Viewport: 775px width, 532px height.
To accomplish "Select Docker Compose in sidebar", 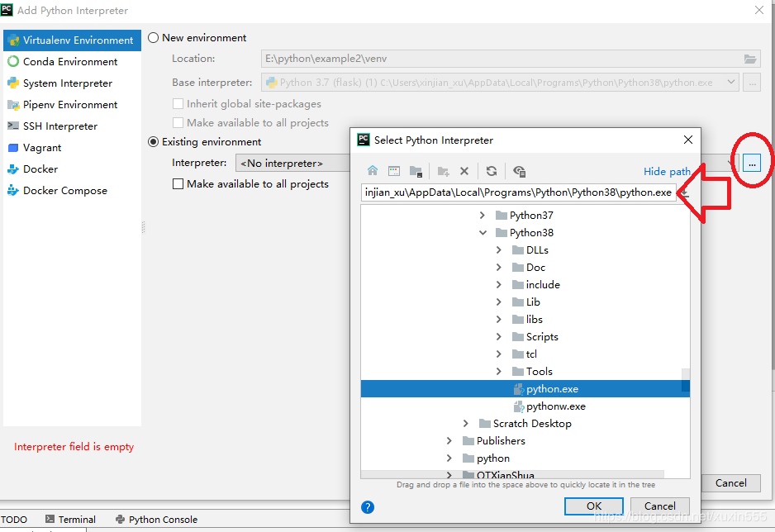I will pyautogui.click(x=72, y=191).
